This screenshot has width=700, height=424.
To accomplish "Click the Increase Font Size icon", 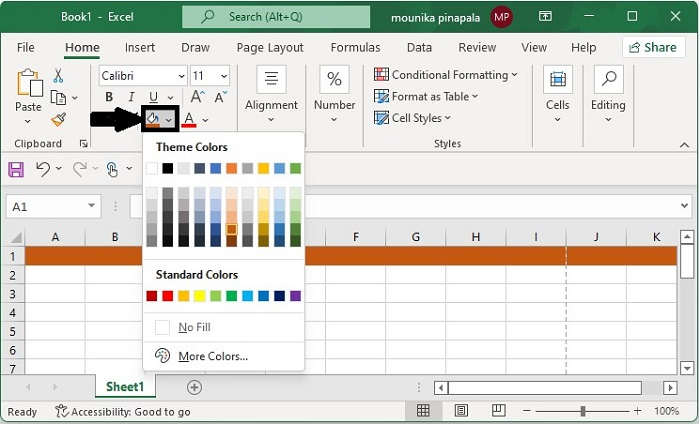I will (197, 96).
